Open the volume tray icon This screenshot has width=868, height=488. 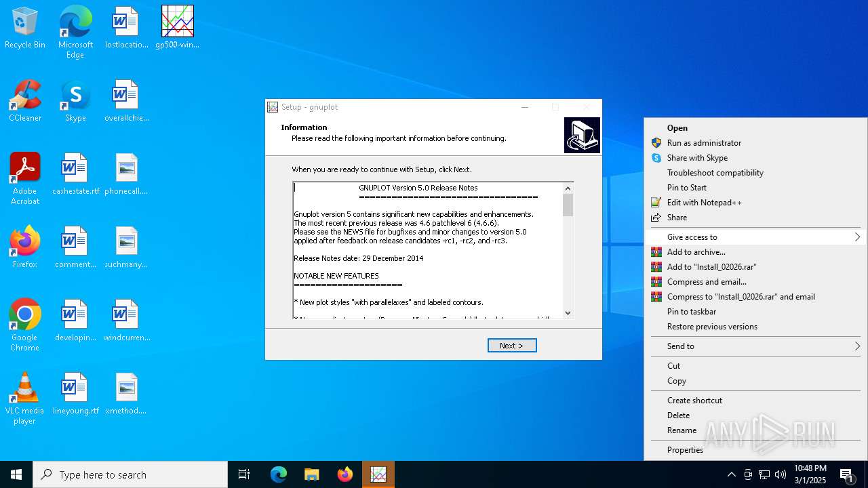tap(781, 474)
